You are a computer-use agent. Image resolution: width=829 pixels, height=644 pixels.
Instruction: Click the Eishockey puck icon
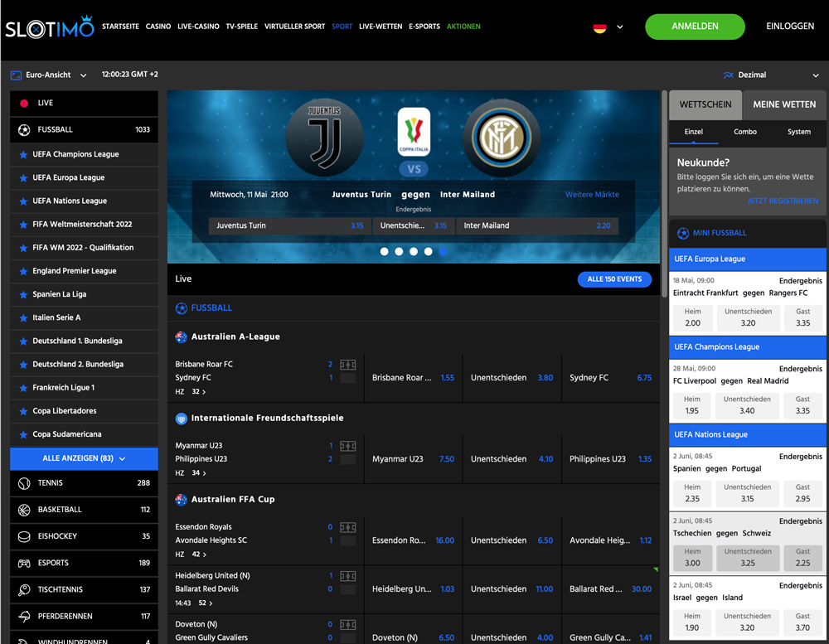[24, 537]
